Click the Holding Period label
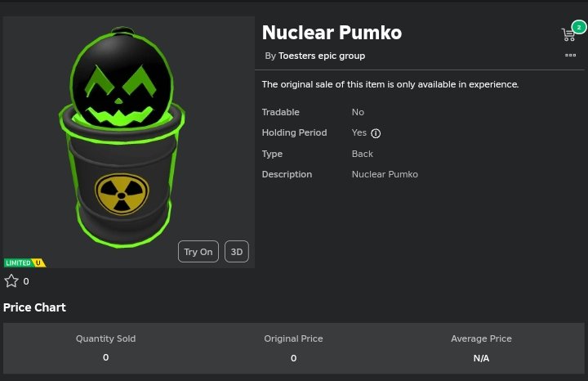The width and height of the screenshot is (588, 381). [294, 132]
